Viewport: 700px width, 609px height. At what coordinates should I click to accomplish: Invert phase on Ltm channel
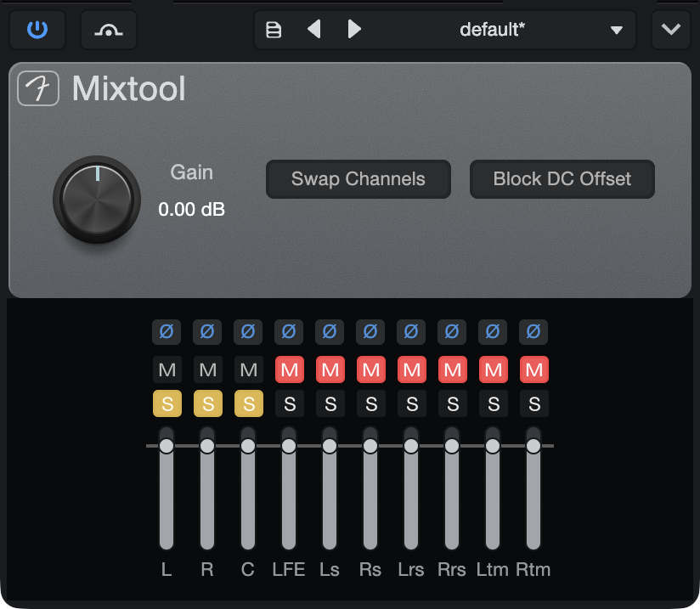[x=493, y=332]
